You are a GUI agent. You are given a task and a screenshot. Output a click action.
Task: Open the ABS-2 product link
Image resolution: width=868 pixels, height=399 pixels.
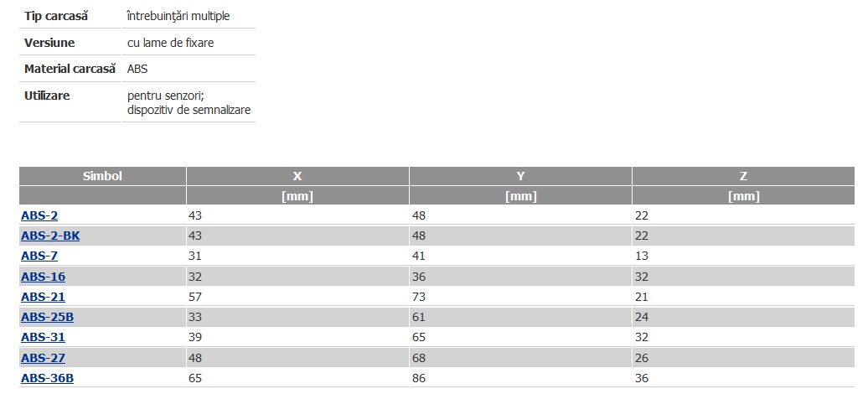pos(41,215)
